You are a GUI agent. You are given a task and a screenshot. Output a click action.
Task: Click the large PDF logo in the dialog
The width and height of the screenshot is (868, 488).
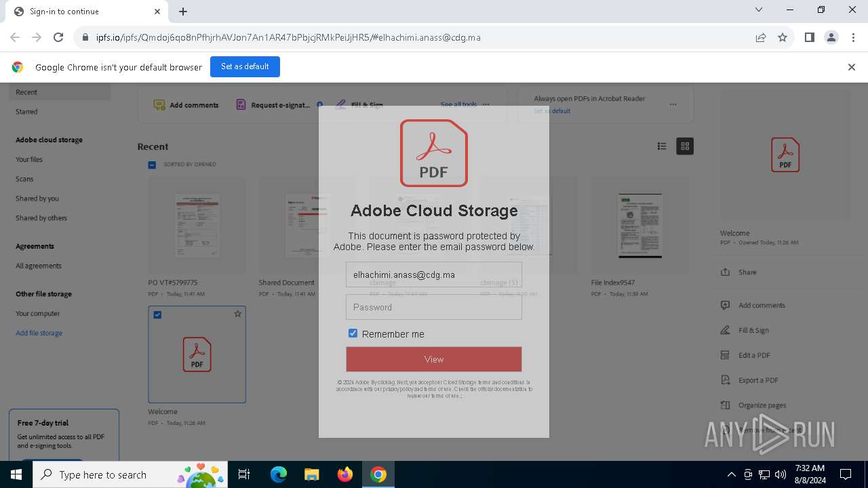(x=434, y=153)
